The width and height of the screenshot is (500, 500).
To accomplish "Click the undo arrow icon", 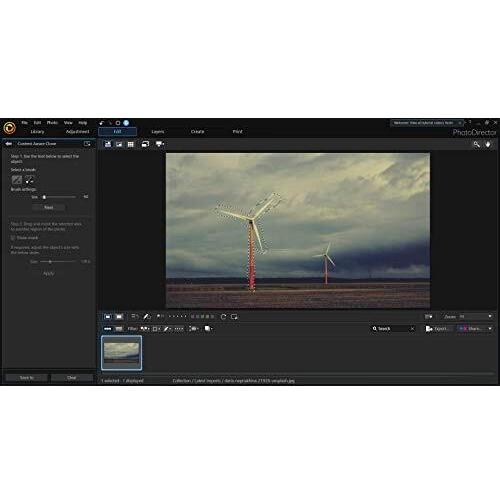I will tap(102, 123).
